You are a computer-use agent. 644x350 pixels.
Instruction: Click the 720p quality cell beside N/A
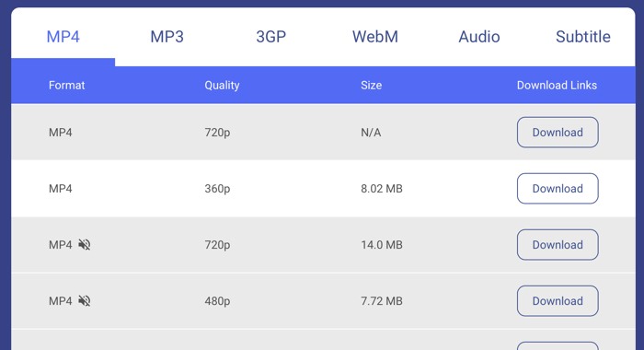click(x=217, y=133)
